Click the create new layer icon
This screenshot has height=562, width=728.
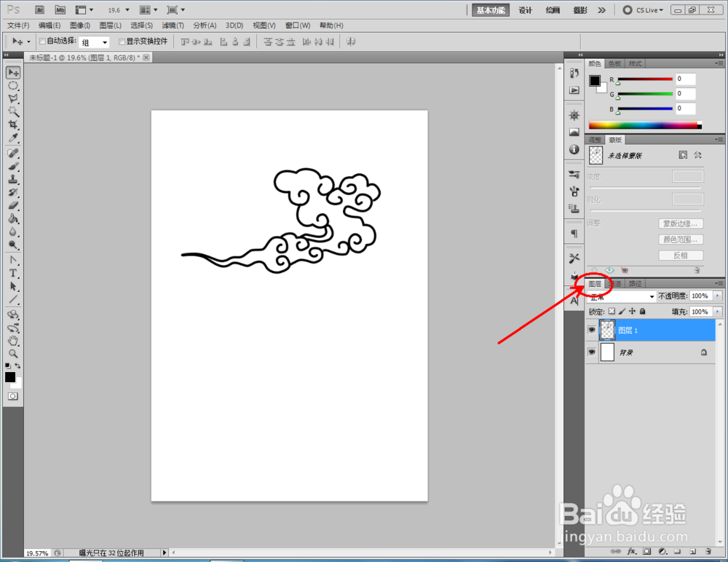point(693,551)
